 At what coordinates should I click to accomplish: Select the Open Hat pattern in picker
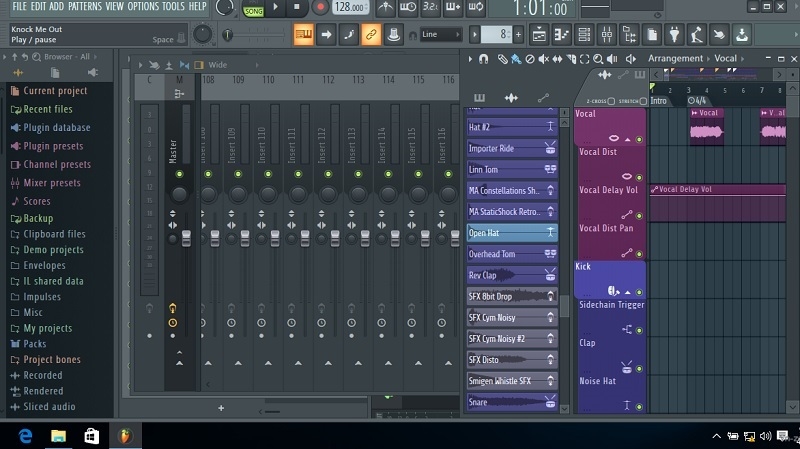[512, 233]
